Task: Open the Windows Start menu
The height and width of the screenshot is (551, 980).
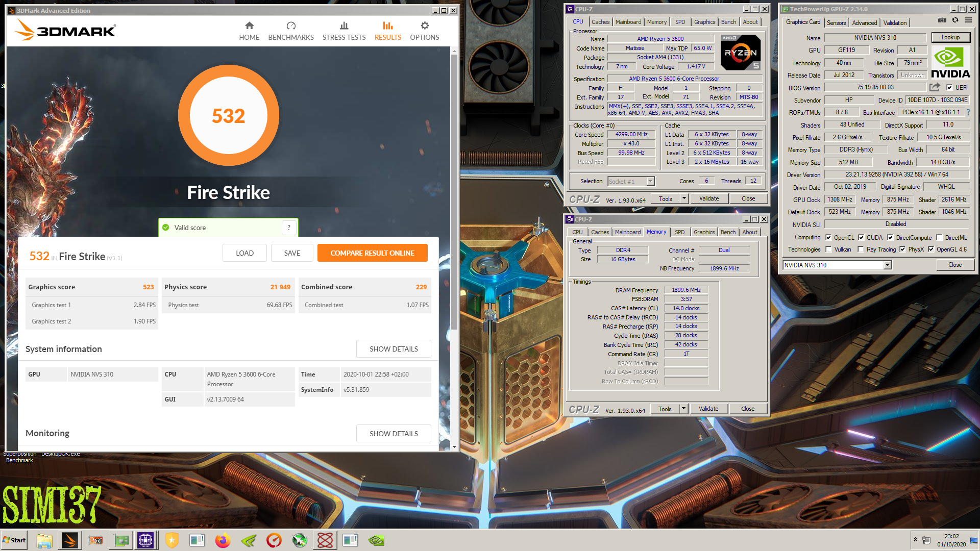Action: tap(14, 540)
